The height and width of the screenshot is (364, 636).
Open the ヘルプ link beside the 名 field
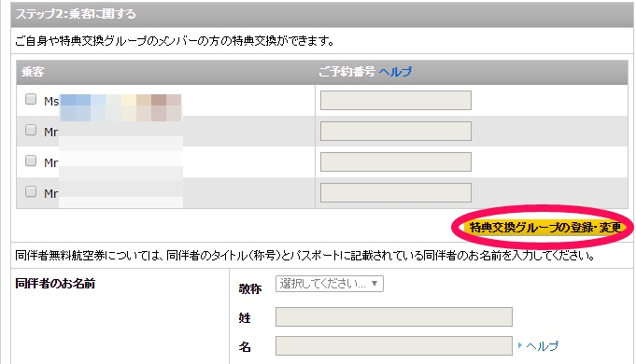point(543,345)
